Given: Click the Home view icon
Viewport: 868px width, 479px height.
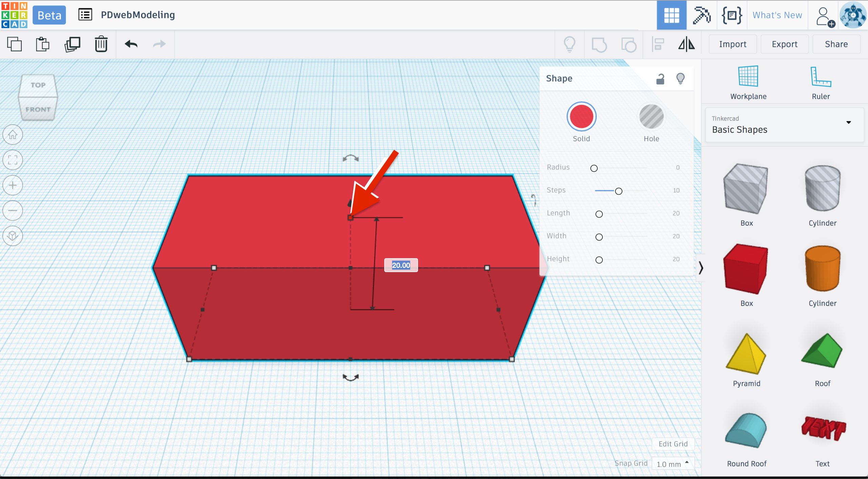Looking at the screenshot, I should [13, 135].
